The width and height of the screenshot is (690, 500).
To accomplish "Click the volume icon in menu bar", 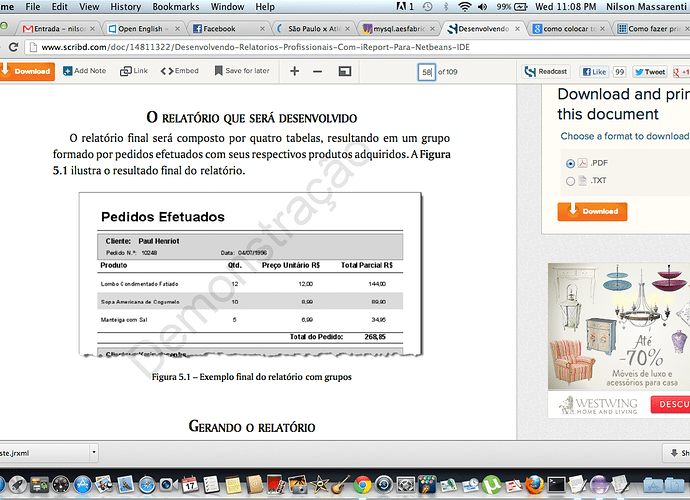I will pos(483,7).
